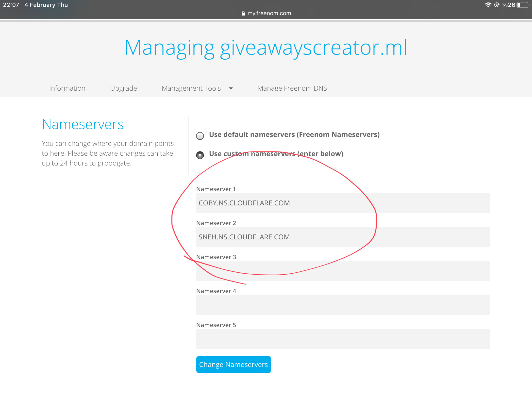Image resolution: width=532 pixels, height=399 pixels.
Task: Click the Nameserver 1 input field
Action: 343,203
